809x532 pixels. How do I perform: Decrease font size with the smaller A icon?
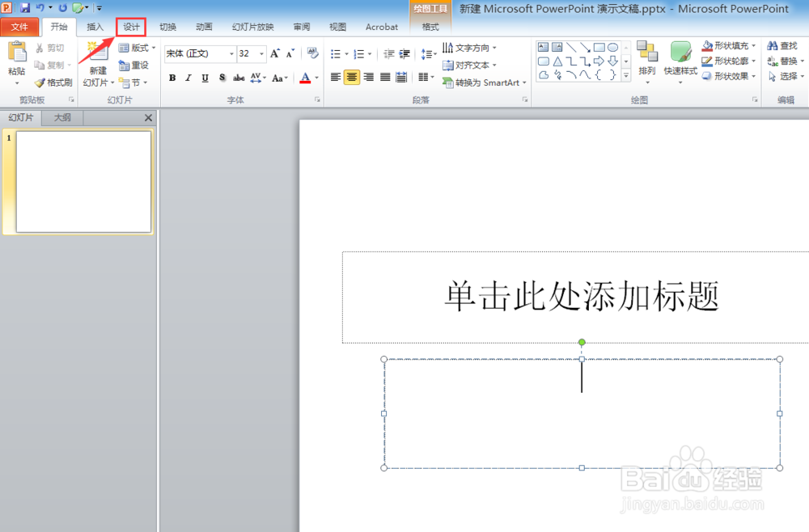290,53
